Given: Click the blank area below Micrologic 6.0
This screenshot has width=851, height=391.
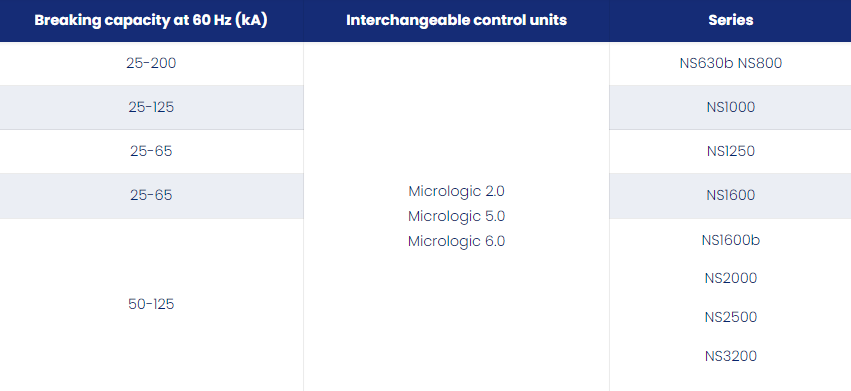Looking at the screenshot, I should tap(456, 320).
